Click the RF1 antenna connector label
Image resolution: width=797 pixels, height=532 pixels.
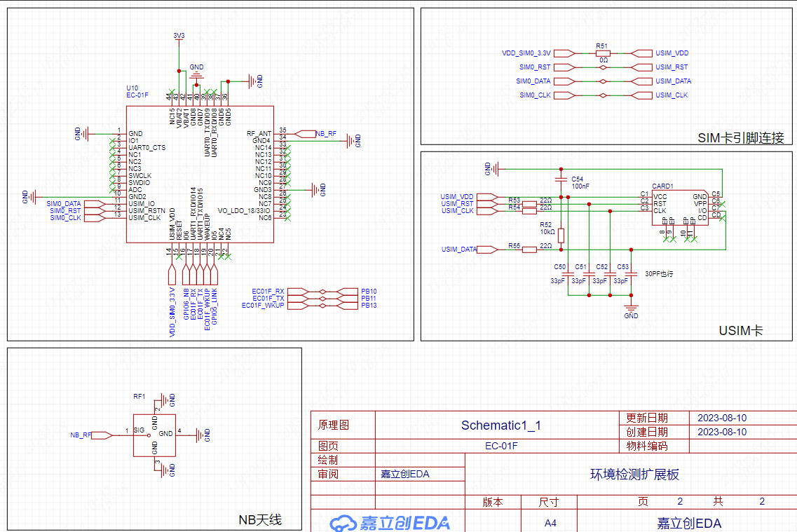coord(139,396)
